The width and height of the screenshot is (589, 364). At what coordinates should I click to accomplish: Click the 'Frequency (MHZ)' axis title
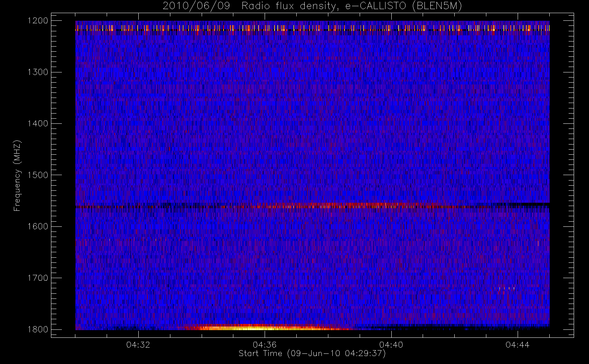(17, 175)
